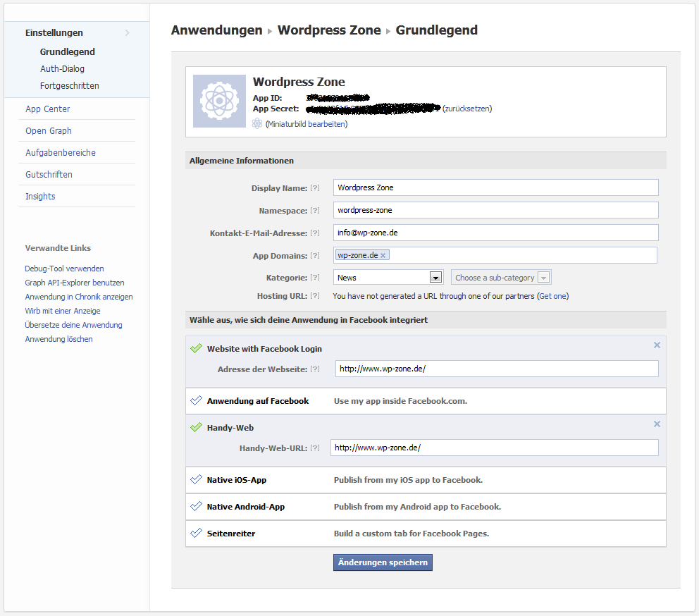Select the Grundlegend settings item
Viewport: 699px width, 616px height.
pyautogui.click(x=68, y=51)
